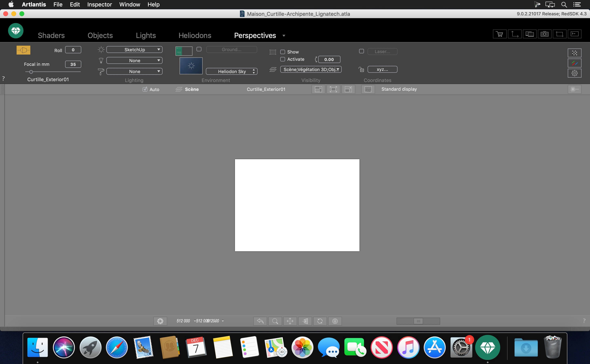
Task: Click the Heliodon sun thumbnail
Action: (x=191, y=66)
